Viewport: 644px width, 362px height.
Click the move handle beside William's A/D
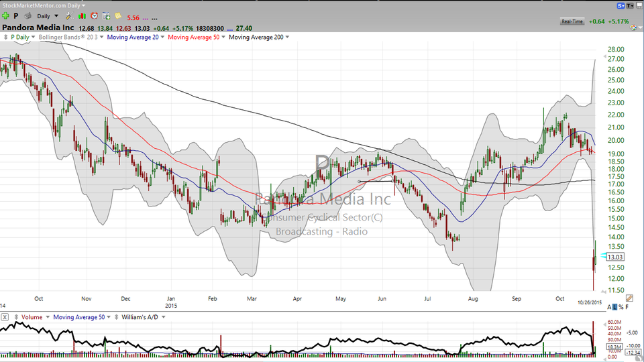pyautogui.click(x=117, y=317)
